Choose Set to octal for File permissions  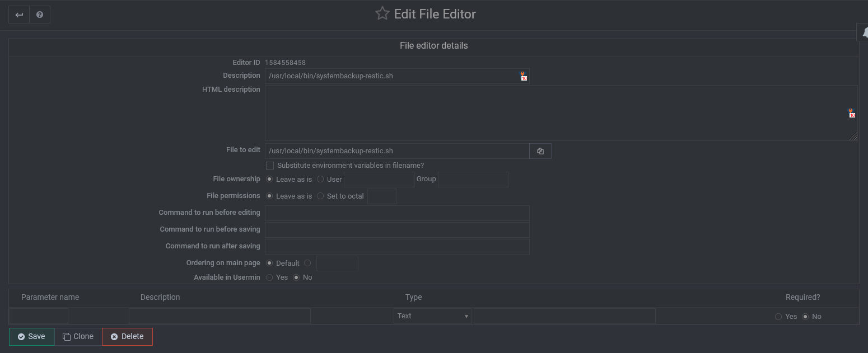coord(320,196)
